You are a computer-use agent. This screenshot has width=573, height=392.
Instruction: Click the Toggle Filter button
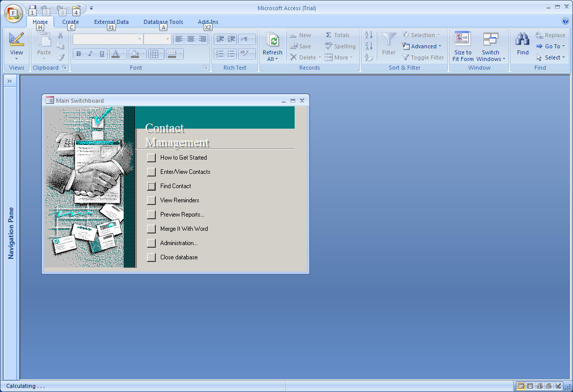pos(423,57)
